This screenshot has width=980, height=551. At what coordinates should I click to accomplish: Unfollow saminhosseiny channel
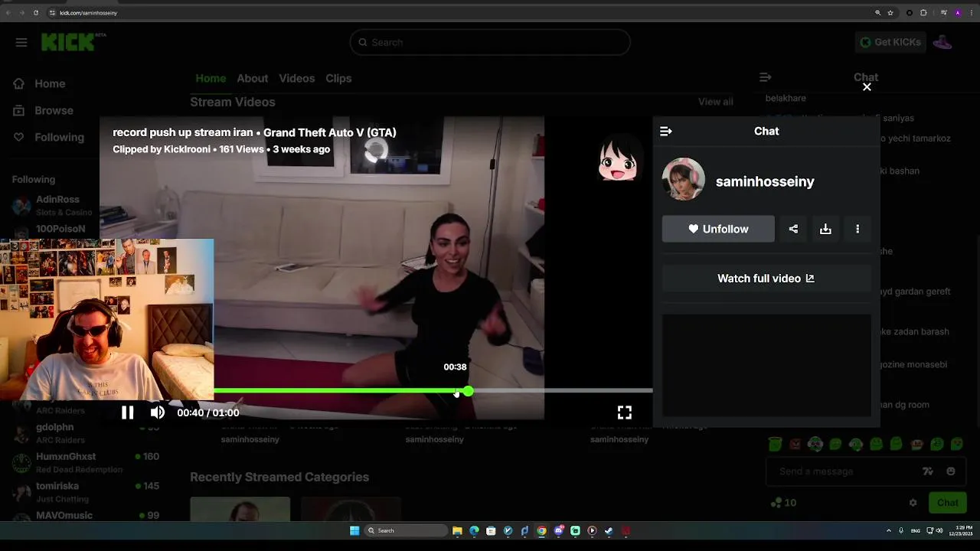click(718, 229)
